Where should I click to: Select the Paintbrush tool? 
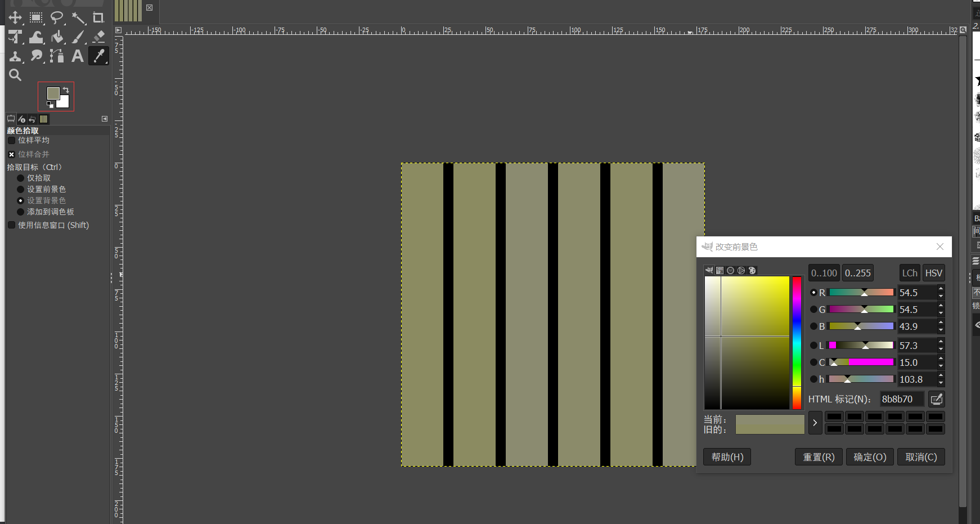(78, 37)
